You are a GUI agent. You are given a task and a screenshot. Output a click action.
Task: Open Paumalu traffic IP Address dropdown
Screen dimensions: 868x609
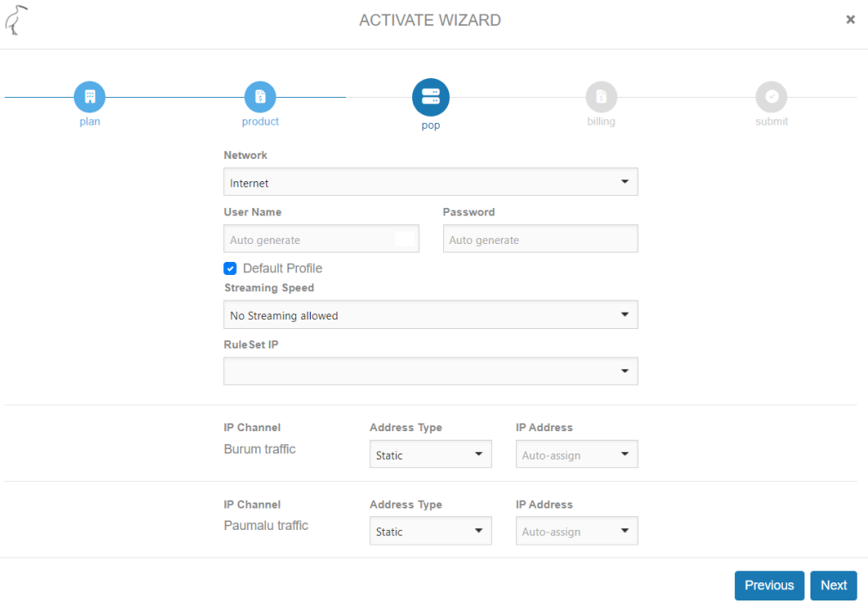coord(576,532)
